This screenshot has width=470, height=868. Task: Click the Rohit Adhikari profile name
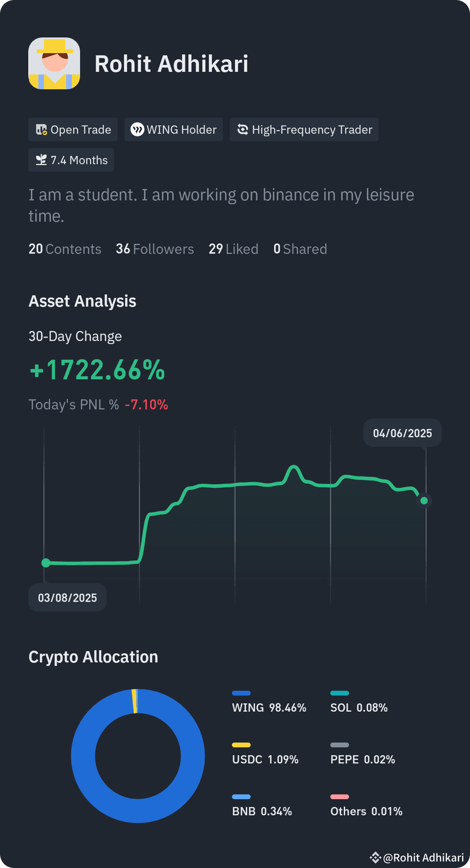tap(171, 64)
